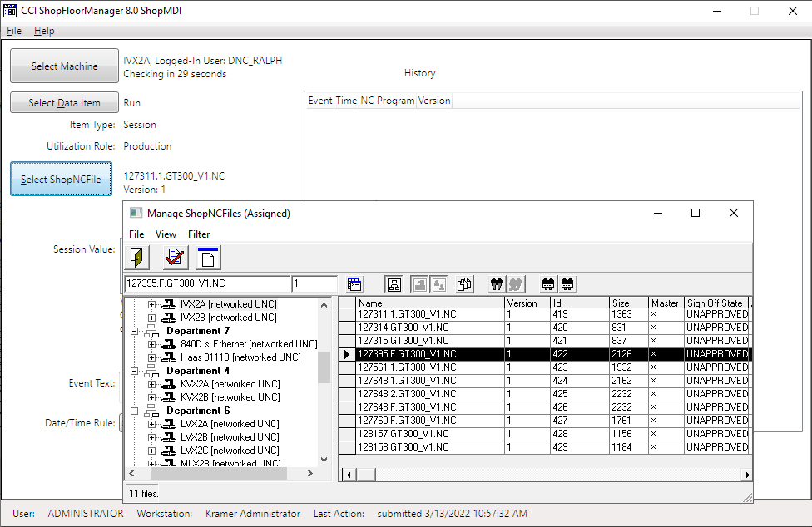The width and height of the screenshot is (812, 527).
Task: Select the Department 7 group icon
Action: [x=151, y=331]
